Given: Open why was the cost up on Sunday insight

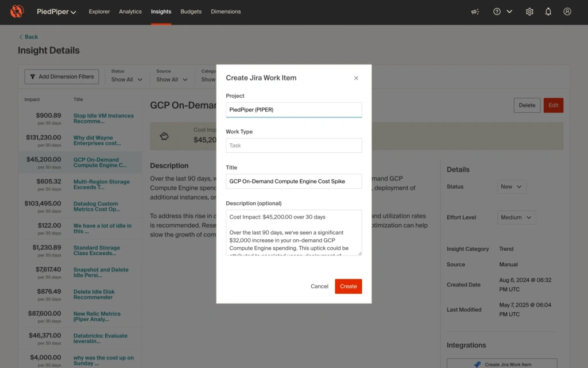Looking at the screenshot, I should tap(103, 361).
